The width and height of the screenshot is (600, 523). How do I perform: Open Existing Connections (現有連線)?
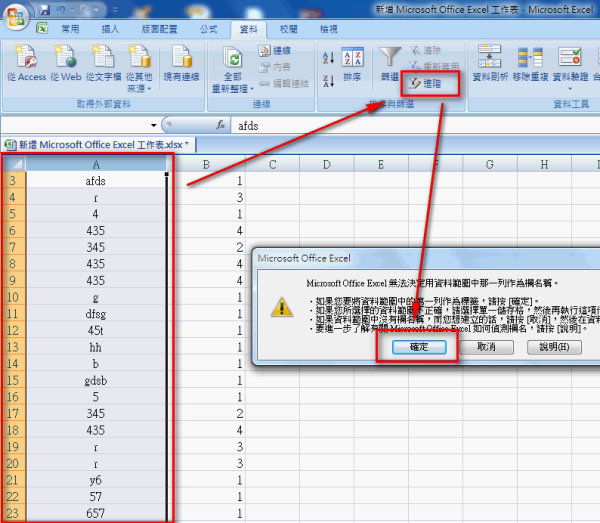click(x=181, y=64)
